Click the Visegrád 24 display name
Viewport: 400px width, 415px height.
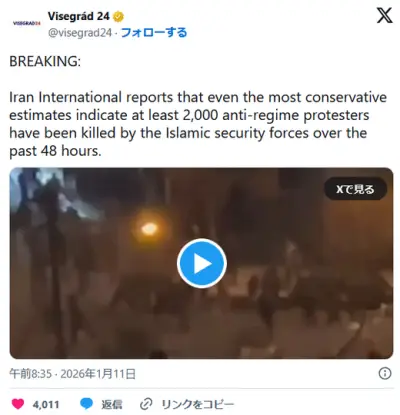coord(79,16)
